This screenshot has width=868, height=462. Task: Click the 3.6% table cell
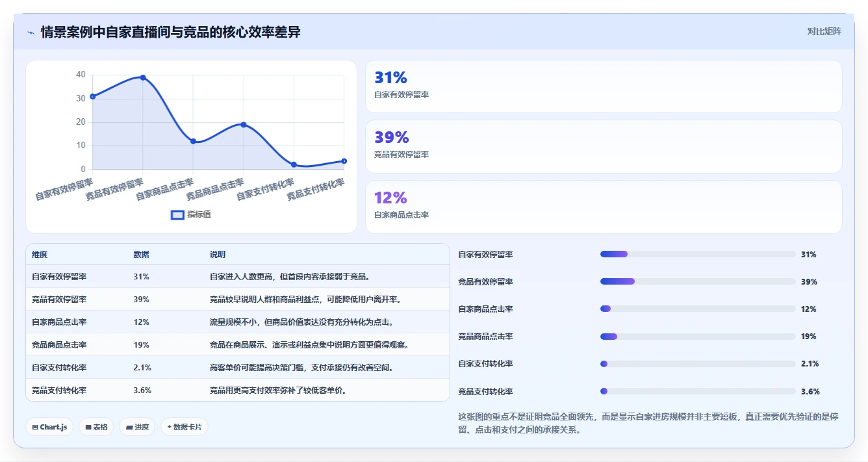(x=142, y=391)
